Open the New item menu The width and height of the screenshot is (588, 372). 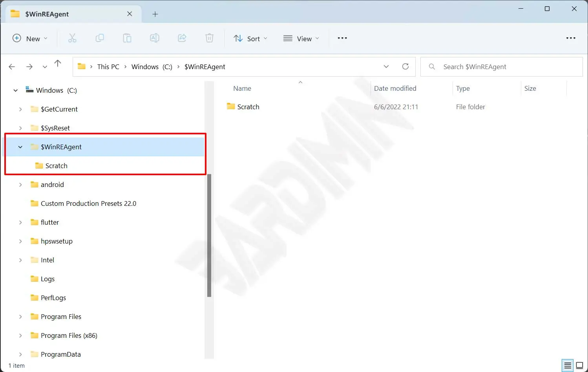pos(30,38)
